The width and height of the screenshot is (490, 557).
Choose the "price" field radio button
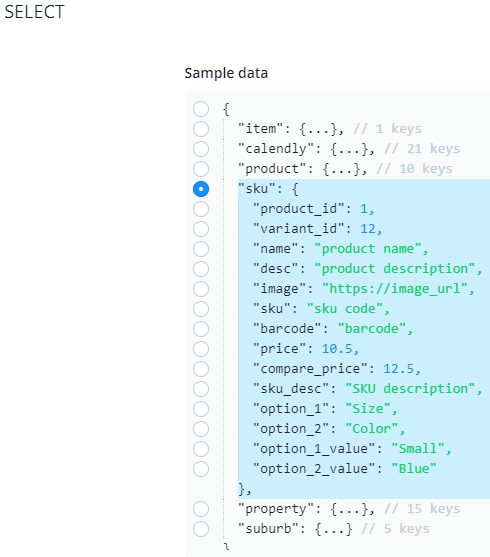201,349
